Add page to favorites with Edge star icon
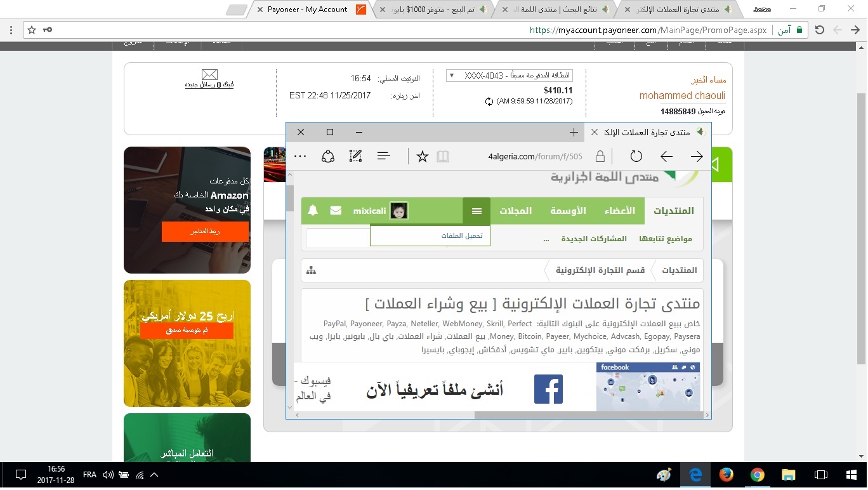 [x=423, y=156]
